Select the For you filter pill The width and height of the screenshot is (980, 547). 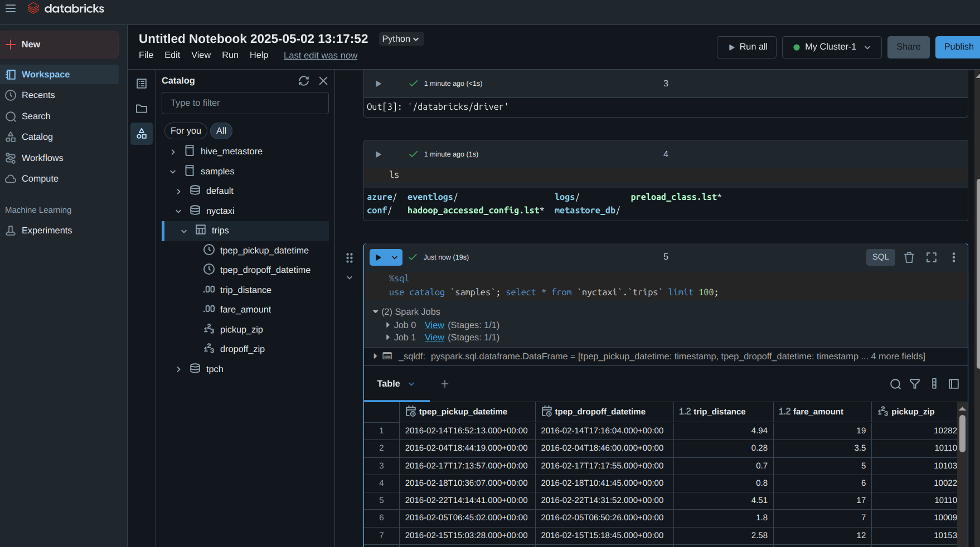186,131
